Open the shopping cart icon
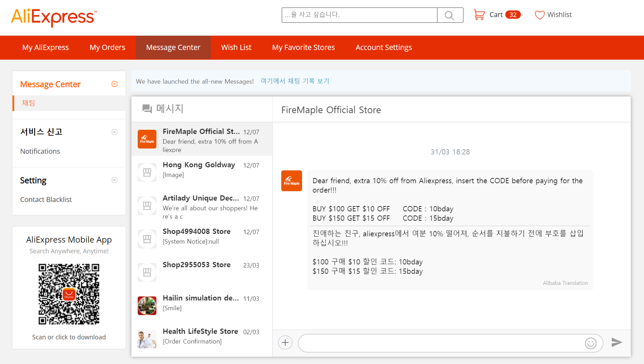This screenshot has height=364, width=644. [479, 15]
